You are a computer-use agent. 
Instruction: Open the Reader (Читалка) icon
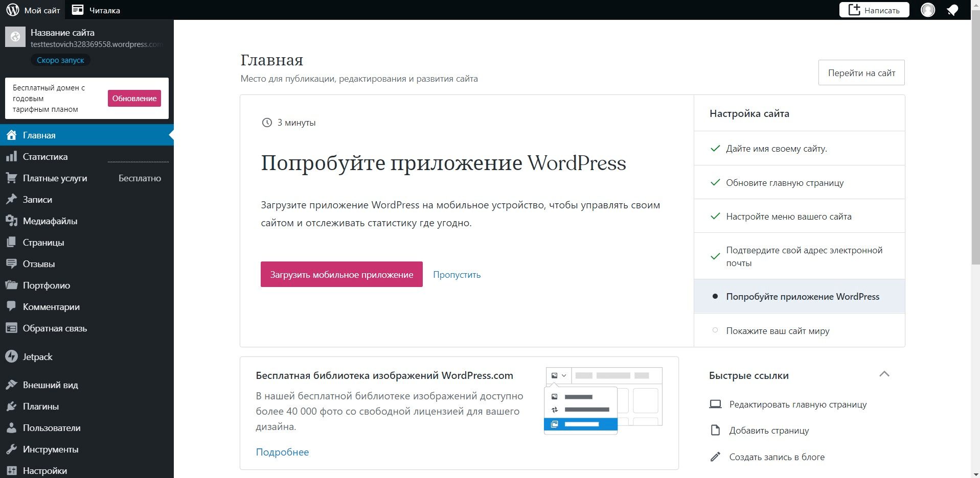pyautogui.click(x=78, y=10)
